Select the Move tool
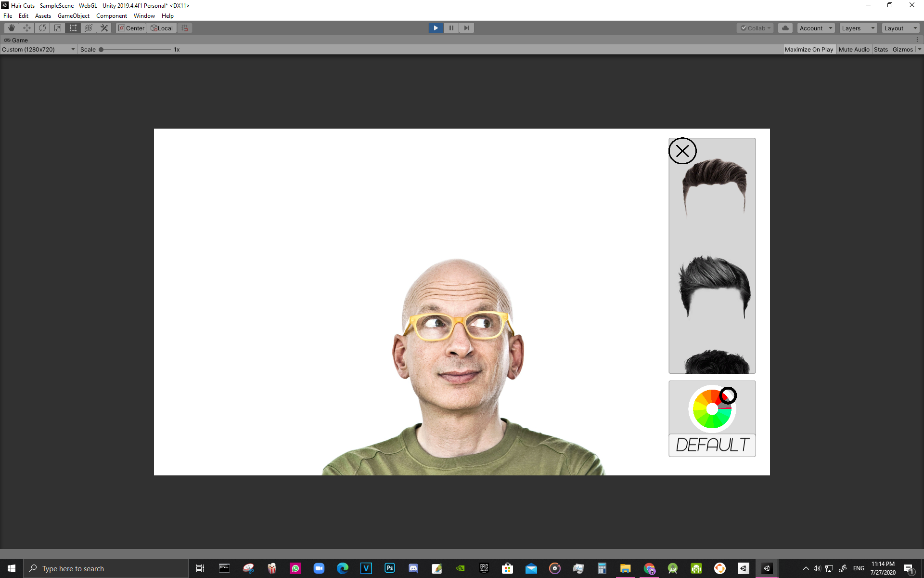924x578 pixels. pos(27,28)
